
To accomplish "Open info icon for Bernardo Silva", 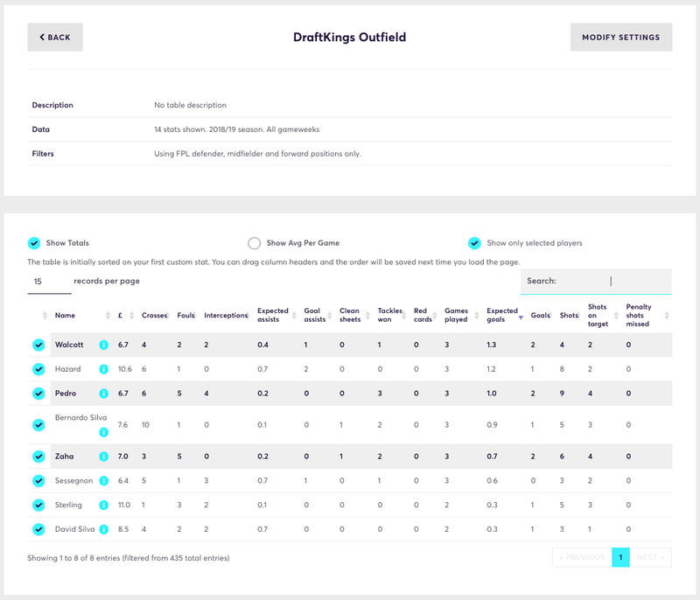I will coord(103,432).
